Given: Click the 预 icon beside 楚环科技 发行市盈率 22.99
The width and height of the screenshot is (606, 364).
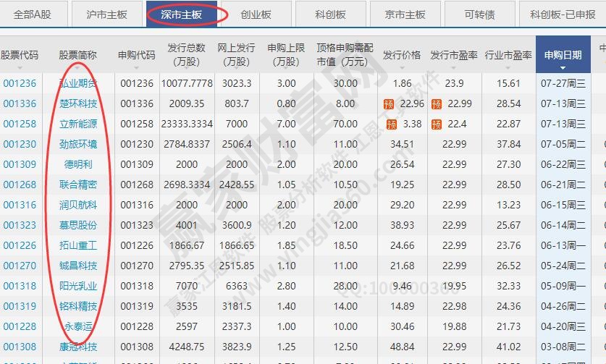Looking at the screenshot, I should coord(436,103).
